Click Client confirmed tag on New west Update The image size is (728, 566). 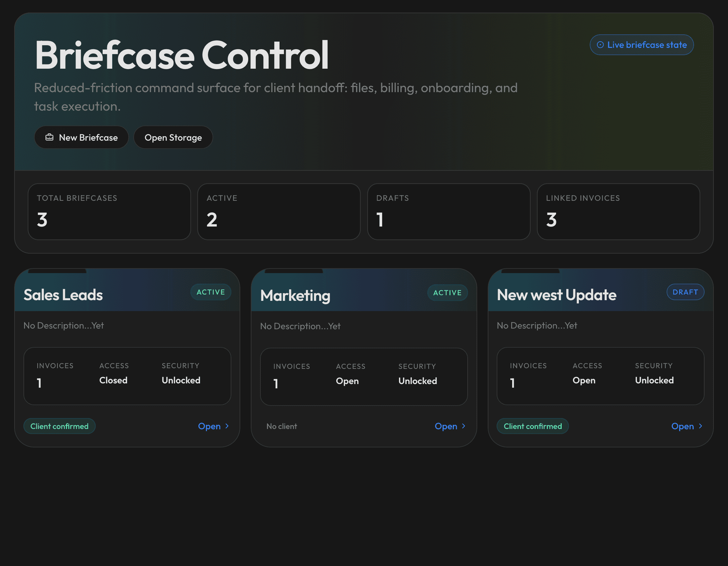click(533, 426)
